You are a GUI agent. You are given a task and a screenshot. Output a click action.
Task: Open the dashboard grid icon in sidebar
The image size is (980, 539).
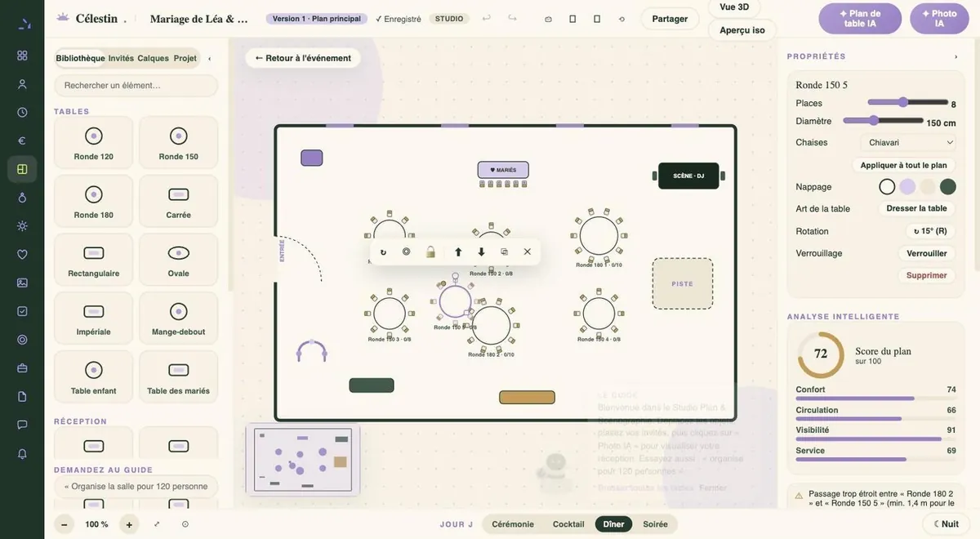point(22,56)
